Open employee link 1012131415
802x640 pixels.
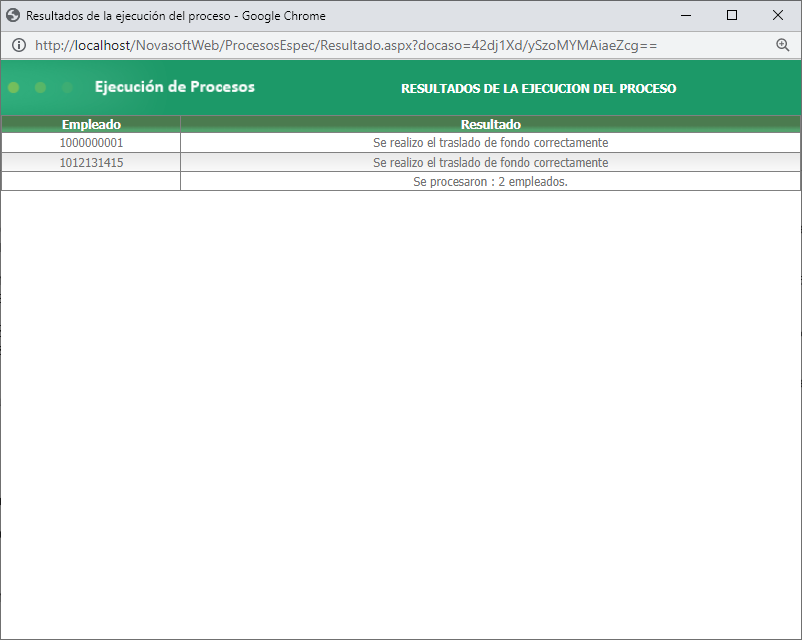[91, 162]
